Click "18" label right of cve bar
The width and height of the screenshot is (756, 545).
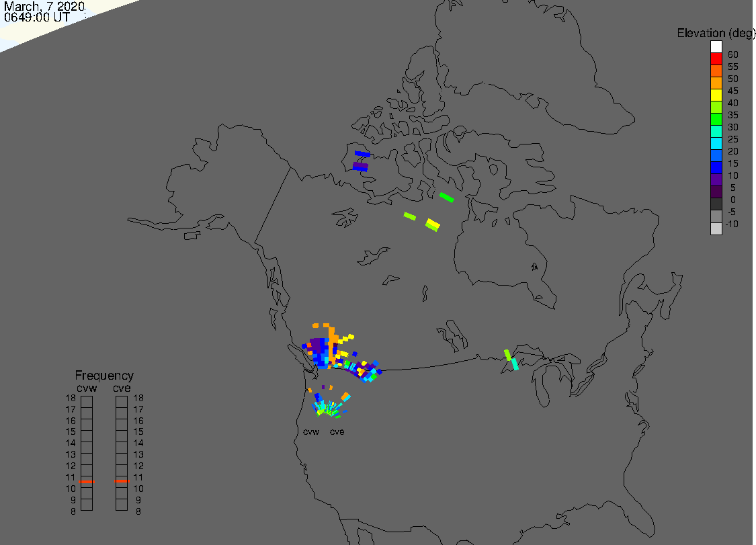[138, 399]
